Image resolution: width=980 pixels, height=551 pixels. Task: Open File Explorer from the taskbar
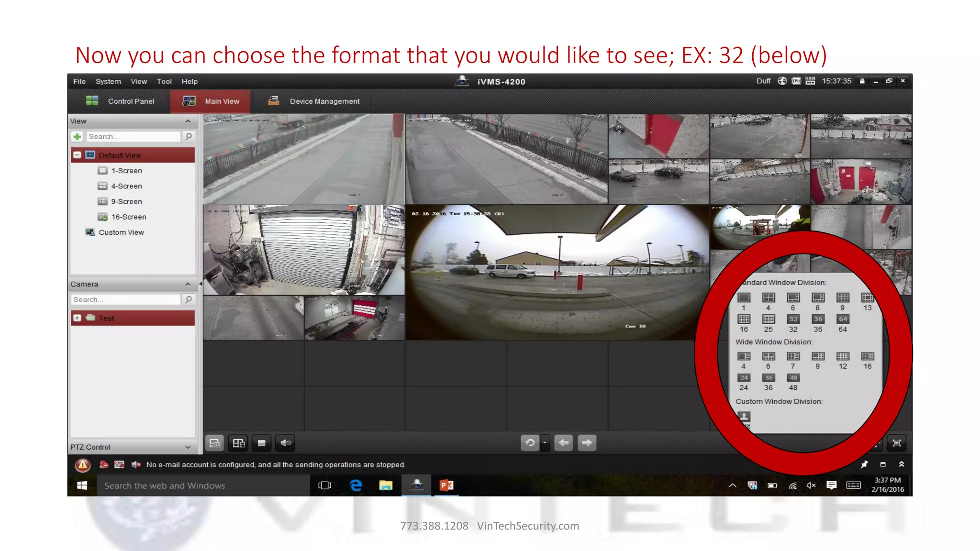(386, 485)
